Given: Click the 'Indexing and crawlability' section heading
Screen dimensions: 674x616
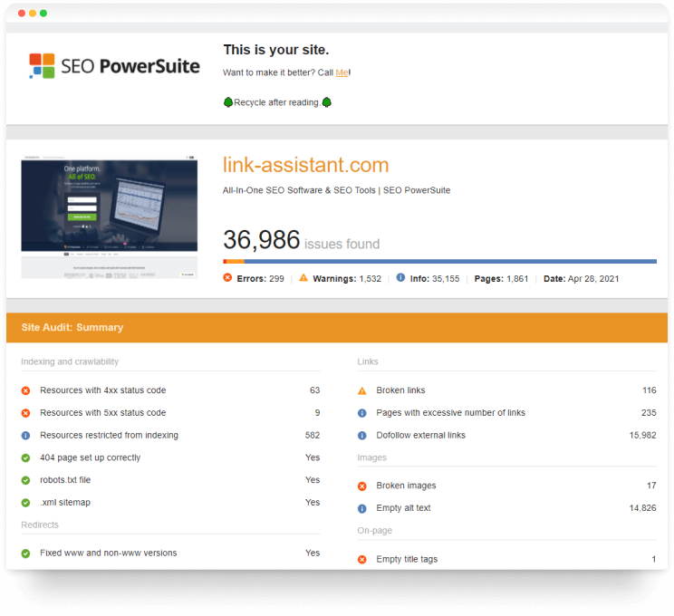Looking at the screenshot, I should (x=70, y=361).
